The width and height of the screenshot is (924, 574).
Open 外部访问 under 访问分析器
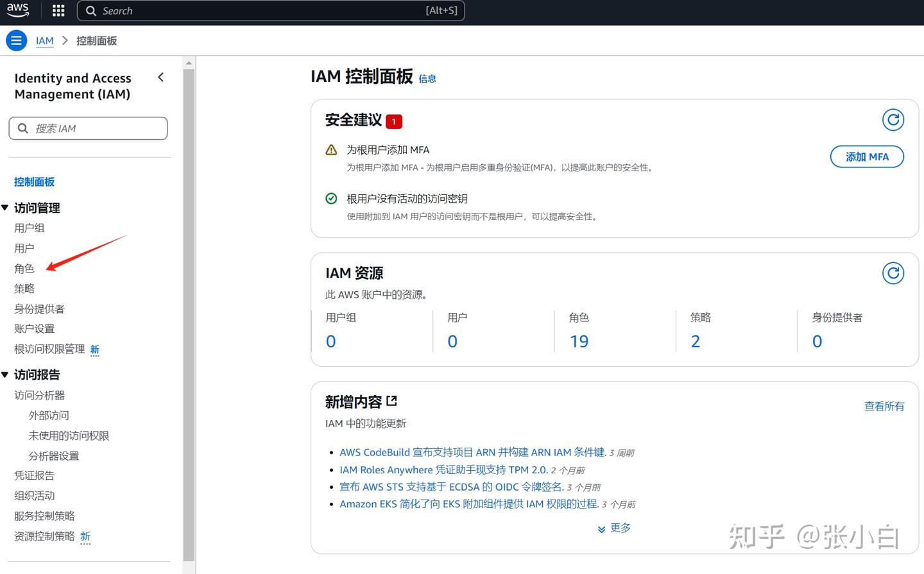49,416
